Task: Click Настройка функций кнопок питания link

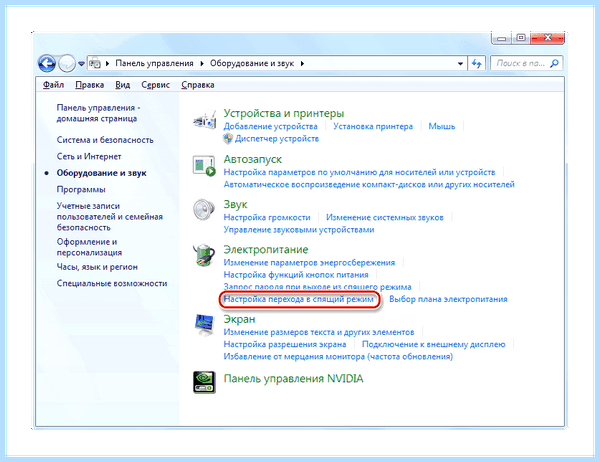Action: click(296, 275)
